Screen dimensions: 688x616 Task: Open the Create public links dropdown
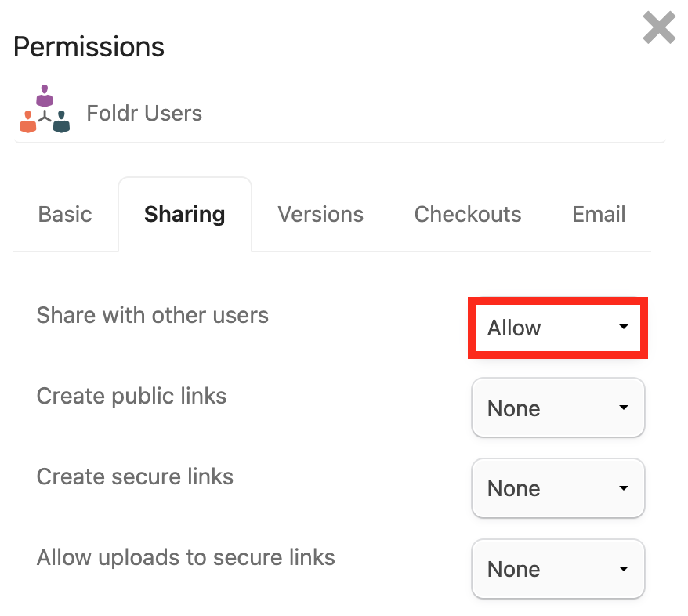point(557,408)
